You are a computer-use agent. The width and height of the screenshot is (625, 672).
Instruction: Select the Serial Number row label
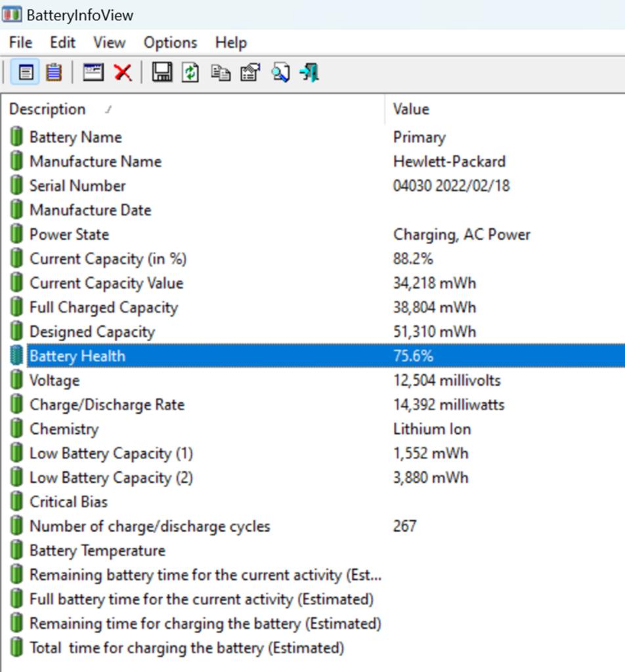(77, 186)
